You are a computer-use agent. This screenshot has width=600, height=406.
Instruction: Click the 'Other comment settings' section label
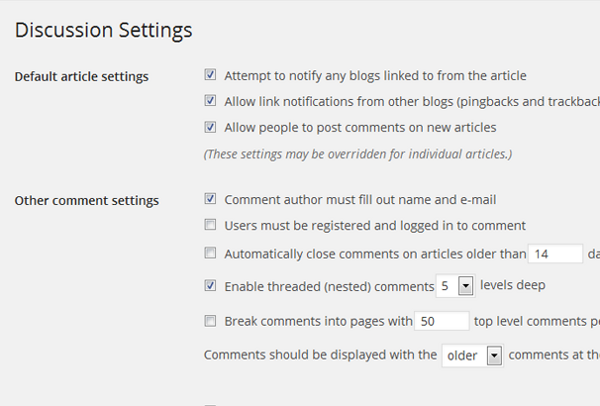coord(86,201)
